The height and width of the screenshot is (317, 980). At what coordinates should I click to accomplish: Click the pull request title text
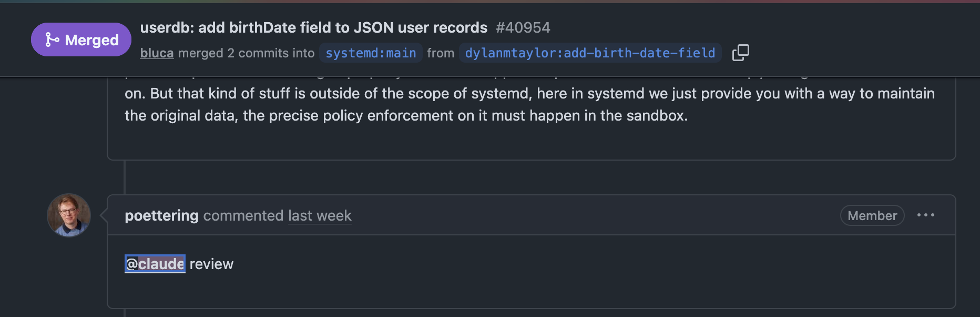(313, 27)
